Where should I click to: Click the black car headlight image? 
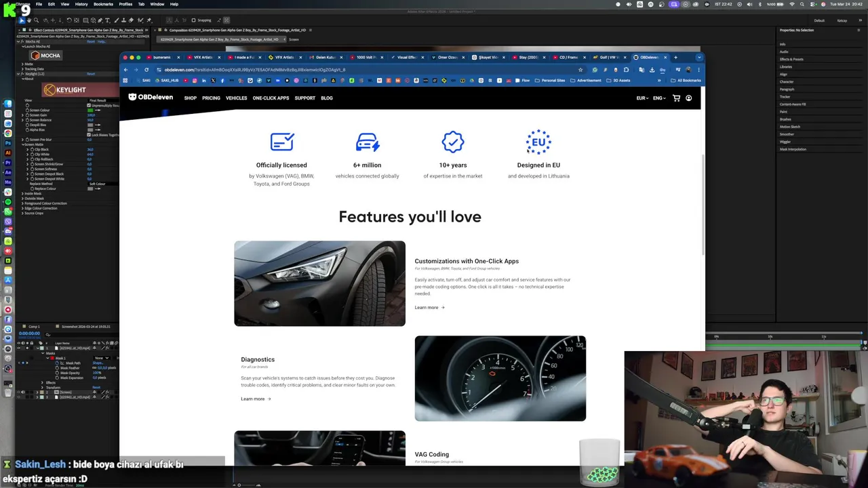320,283
